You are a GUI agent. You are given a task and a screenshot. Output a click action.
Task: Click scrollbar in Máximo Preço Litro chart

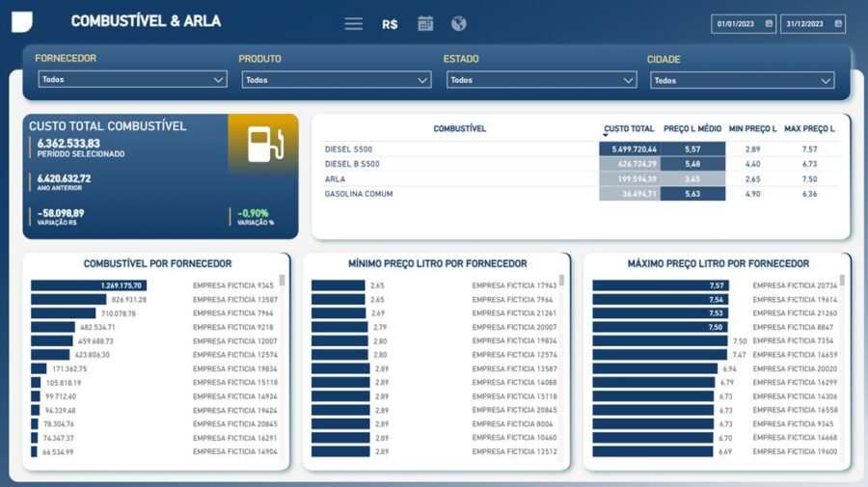coord(842,281)
